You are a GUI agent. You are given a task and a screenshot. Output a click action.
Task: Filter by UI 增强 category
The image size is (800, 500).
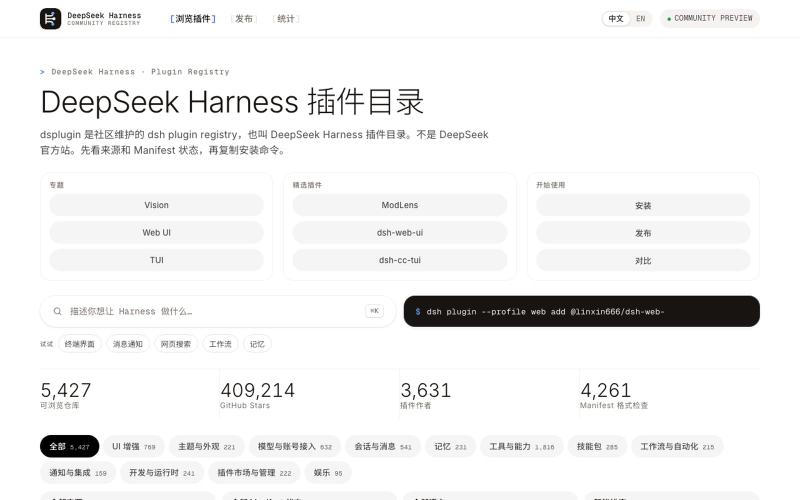point(134,446)
